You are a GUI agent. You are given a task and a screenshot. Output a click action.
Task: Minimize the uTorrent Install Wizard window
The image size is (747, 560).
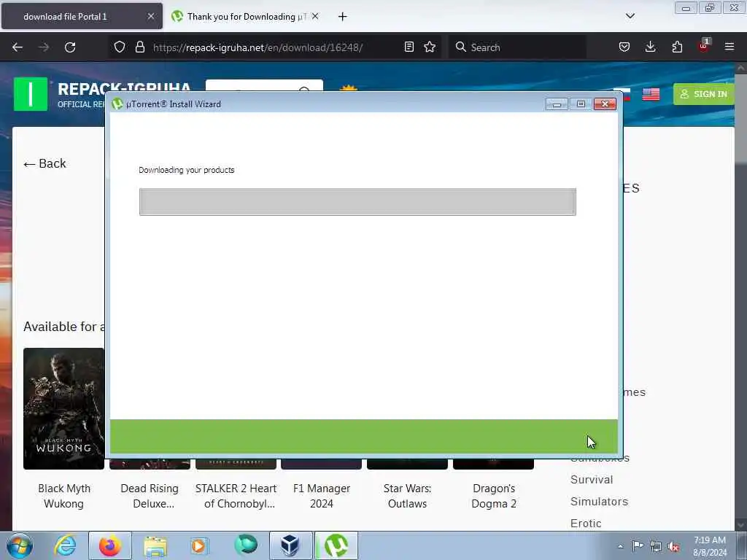[x=557, y=104]
